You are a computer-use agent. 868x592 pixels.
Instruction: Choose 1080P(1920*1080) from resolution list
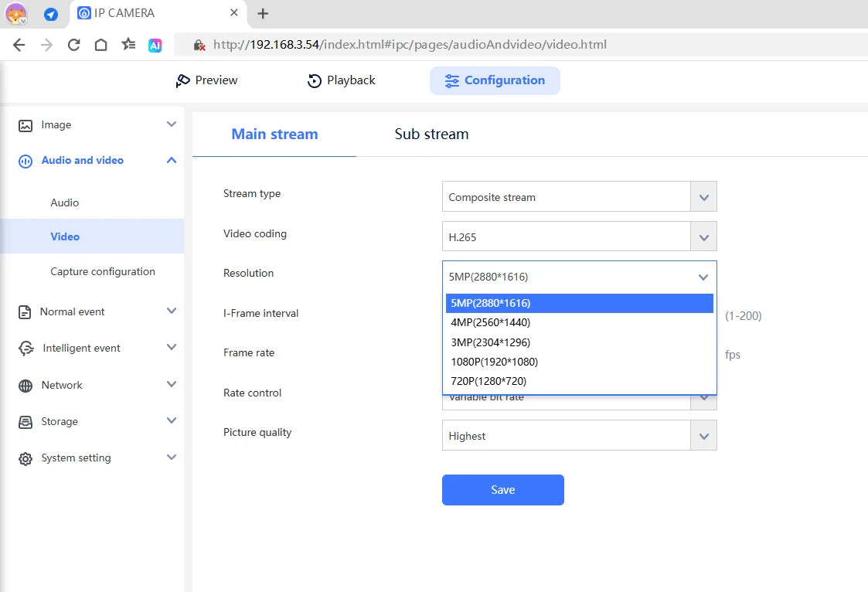pyautogui.click(x=494, y=362)
